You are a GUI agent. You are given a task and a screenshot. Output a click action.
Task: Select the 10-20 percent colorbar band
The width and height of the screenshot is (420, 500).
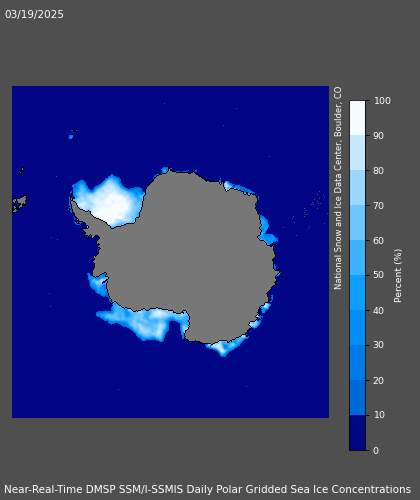(357, 397)
